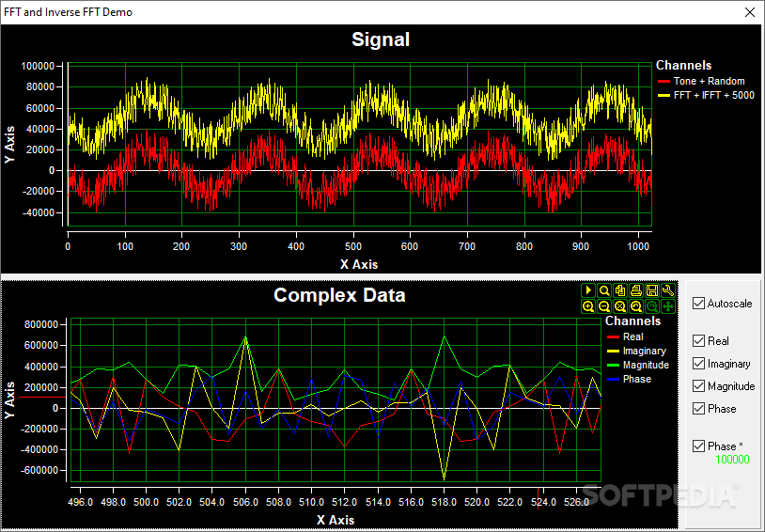Screen dimensions: 765x532
Task: Save the chart using the floppy disk icon
Action: (x=652, y=290)
